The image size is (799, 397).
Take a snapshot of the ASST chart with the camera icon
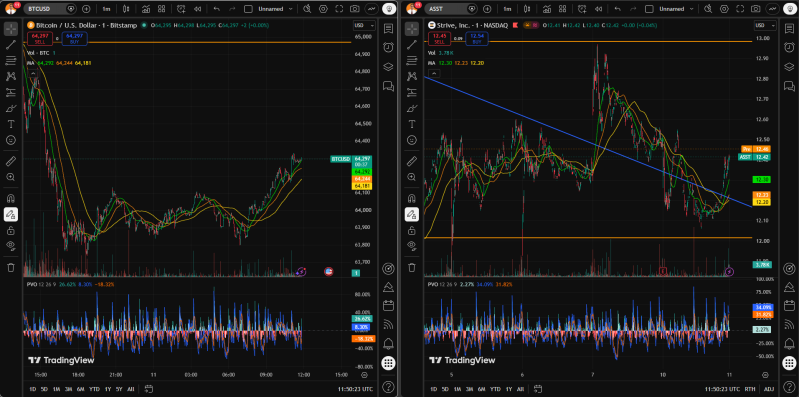pyautogui.click(x=756, y=9)
